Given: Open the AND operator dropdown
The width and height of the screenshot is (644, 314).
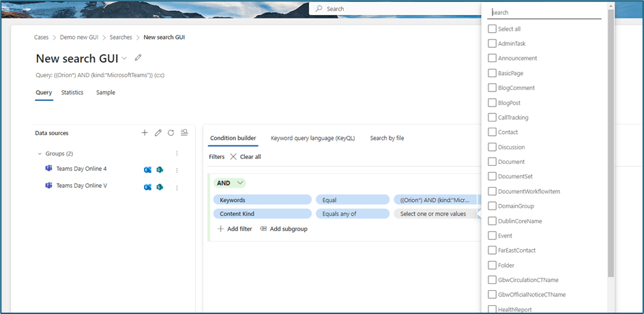Looking at the screenshot, I should coord(230,183).
